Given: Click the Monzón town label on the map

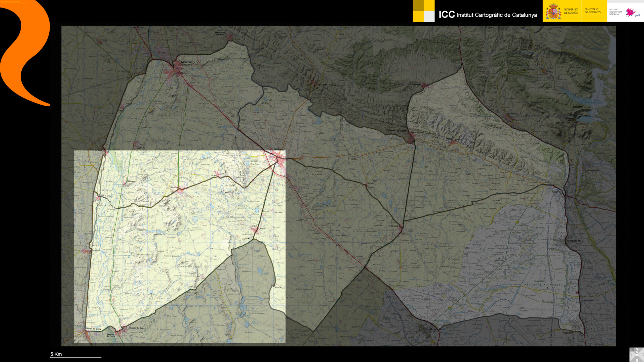Looking at the screenshot, I should coord(186,62).
